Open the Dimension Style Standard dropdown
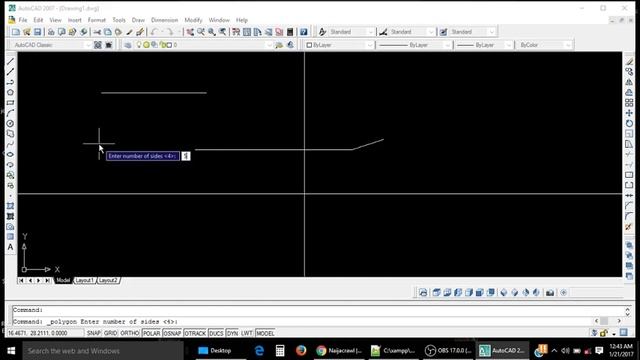Image resolution: width=640 pixels, height=360 pixels. click(431, 32)
